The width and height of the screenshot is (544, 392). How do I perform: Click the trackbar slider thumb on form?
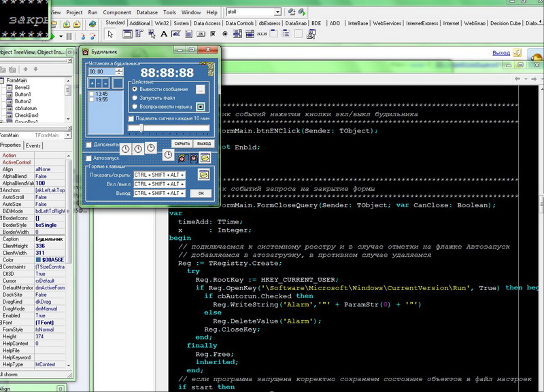click(x=141, y=128)
